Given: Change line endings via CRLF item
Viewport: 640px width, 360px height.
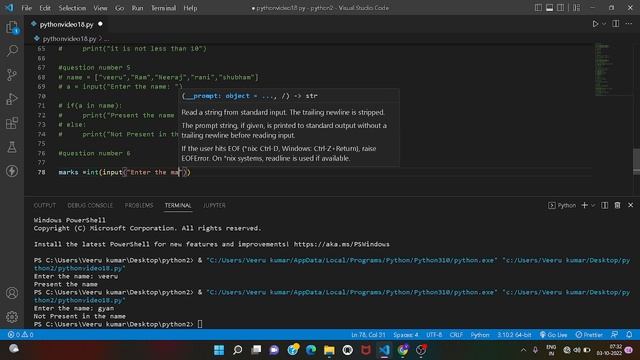Looking at the screenshot, I should [x=456, y=335].
